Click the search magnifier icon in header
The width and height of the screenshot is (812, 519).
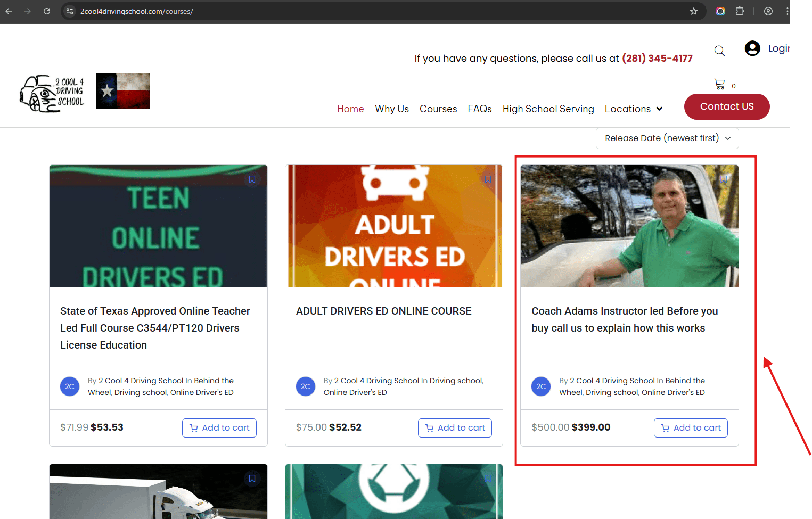click(x=719, y=51)
